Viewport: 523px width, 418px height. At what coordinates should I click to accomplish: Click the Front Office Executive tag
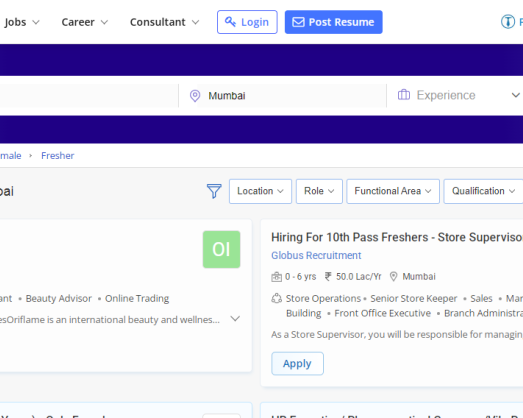tap(383, 313)
